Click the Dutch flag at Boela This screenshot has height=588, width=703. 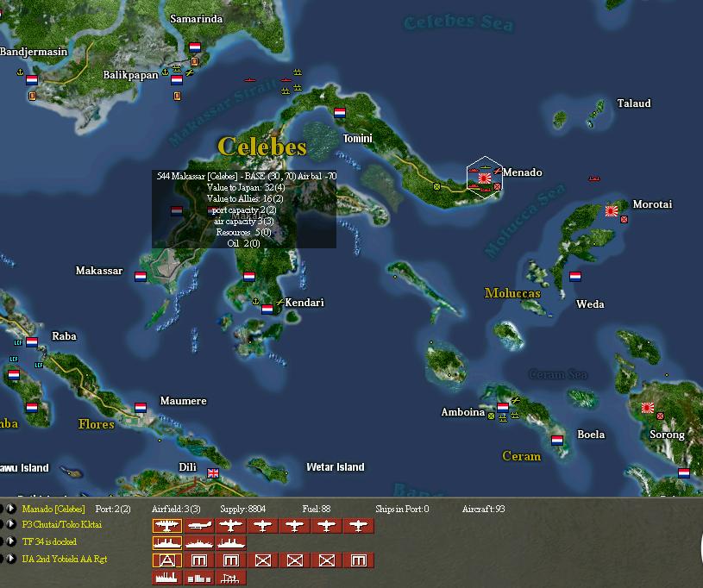click(557, 440)
